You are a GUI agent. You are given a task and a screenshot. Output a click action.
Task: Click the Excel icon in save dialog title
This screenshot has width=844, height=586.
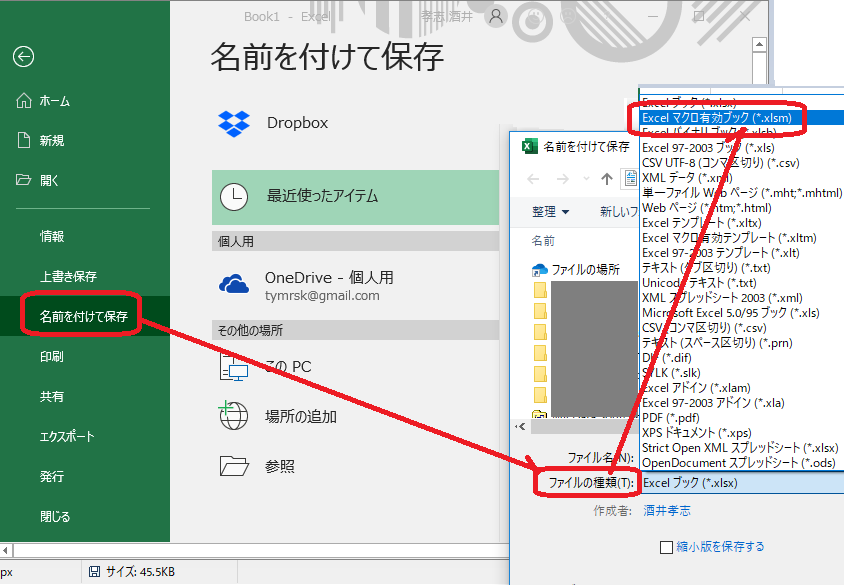(x=530, y=146)
